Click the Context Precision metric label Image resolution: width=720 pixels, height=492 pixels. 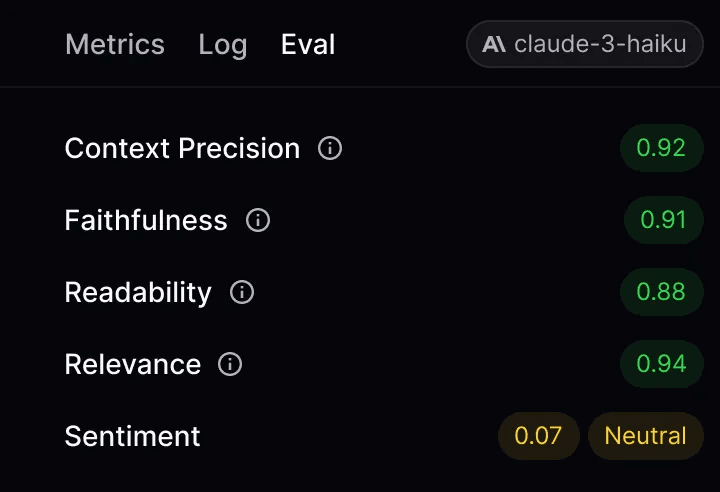pos(182,149)
